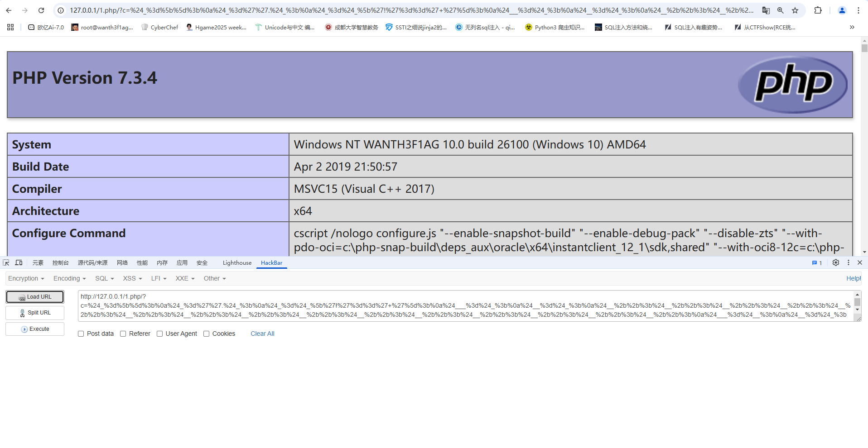Activate the inspect element picker icon
Viewport: 868px width, 448px height.
6,262
